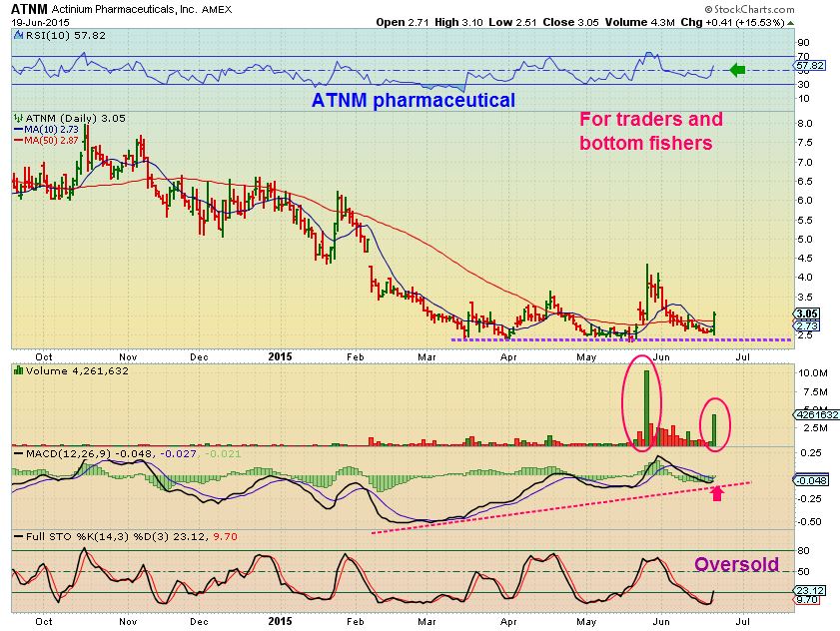The image size is (840, 631).
Task: Click the volume bars icon beside Volume legend
Action: pyautogui.click(x=18, y=370)
